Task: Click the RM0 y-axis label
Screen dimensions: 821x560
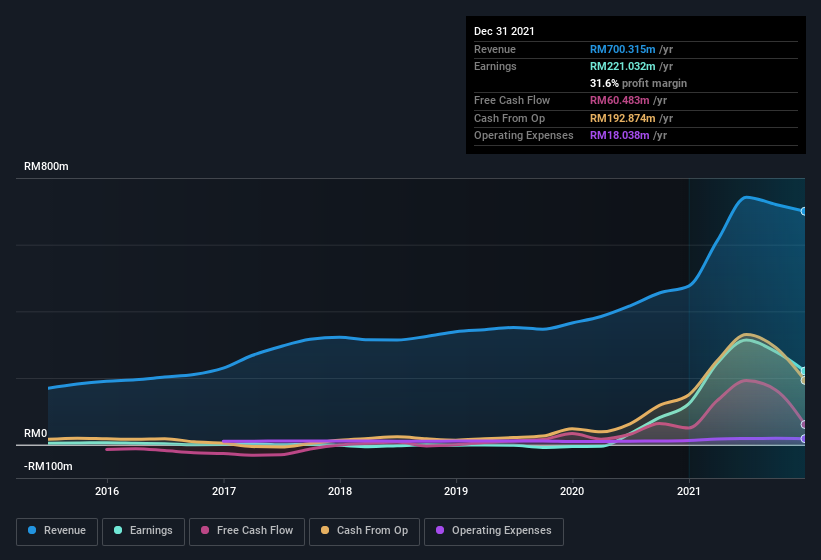Action: (35, 433)
